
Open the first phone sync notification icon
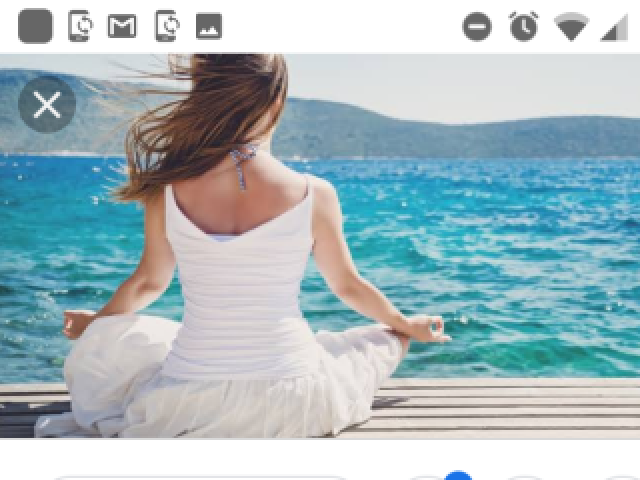tap(80, 26)
